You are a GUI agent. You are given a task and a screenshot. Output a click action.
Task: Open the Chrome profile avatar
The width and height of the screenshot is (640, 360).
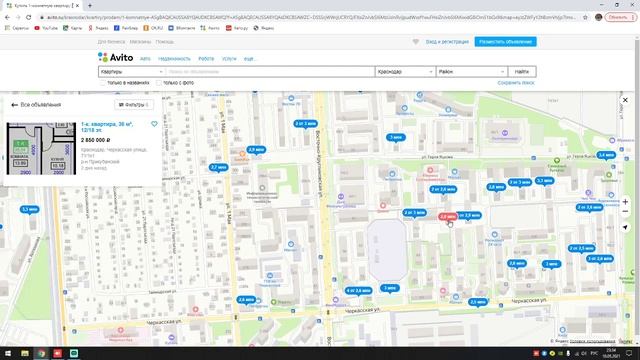click(x=598, y=17)
